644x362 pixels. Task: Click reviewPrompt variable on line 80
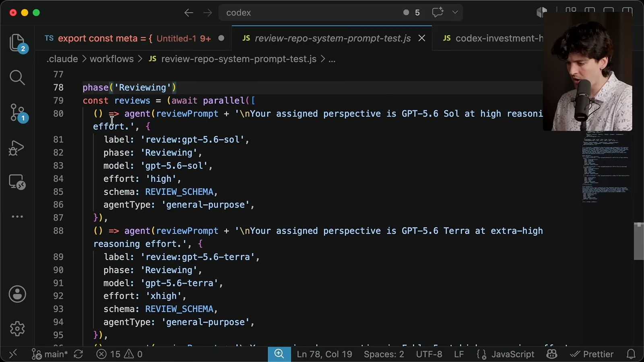coord(187,113)
